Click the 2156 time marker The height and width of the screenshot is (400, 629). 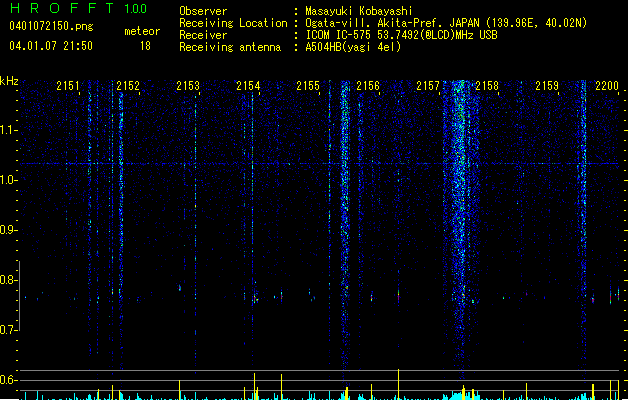pyautogui.click(x=368, y=86)
